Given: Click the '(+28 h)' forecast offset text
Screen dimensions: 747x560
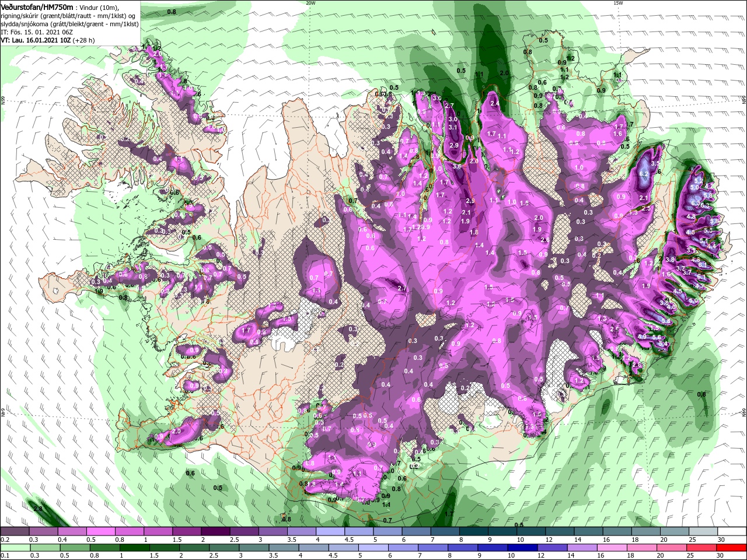Looking at the screenshot, I should (x=84, y=40).
